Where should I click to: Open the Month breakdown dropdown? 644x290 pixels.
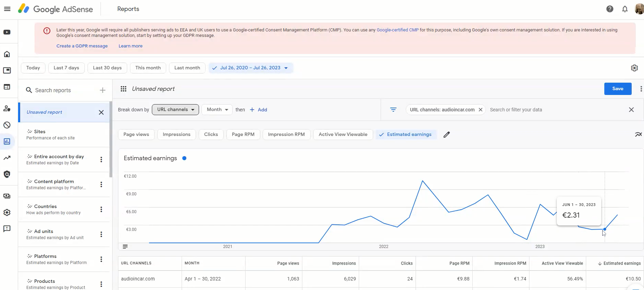pyautogui.click(x=217, y=110)
